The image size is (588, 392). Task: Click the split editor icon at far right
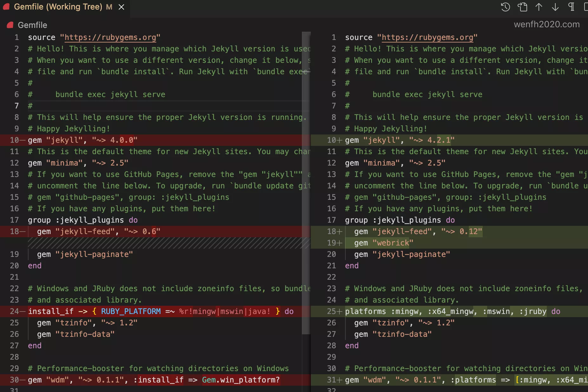pos(585,7)
